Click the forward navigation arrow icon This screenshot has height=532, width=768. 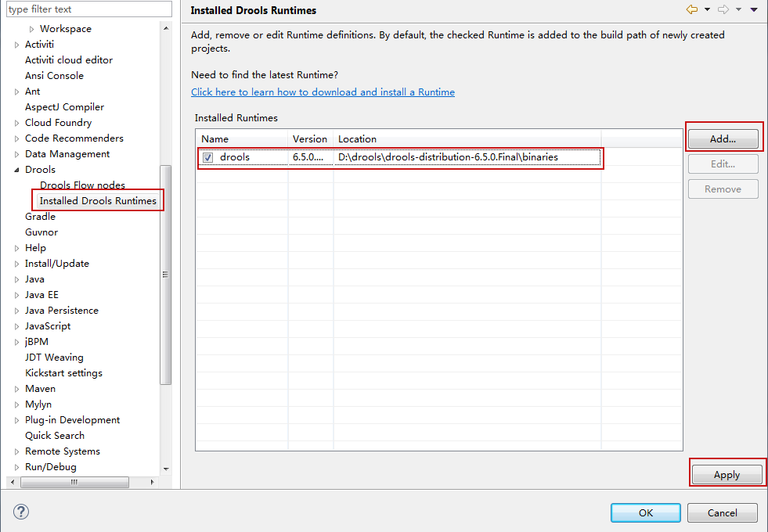(x=723, y=9)
